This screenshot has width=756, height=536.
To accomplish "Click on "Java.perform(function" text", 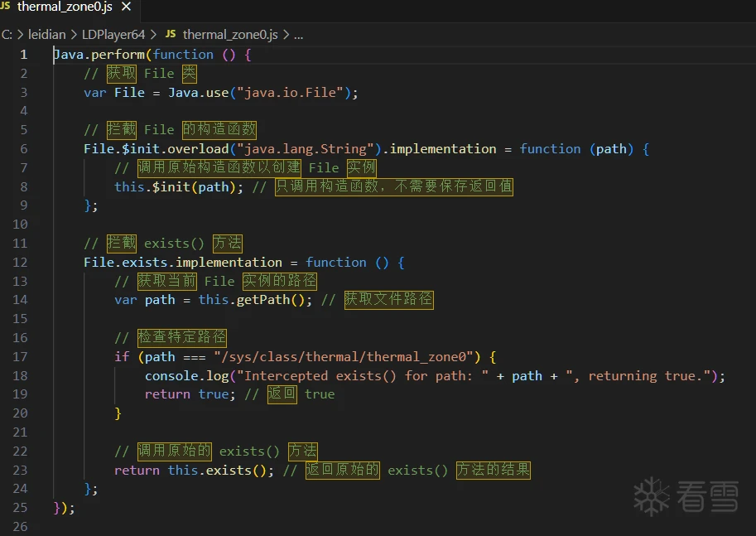I will pos(133,55).
